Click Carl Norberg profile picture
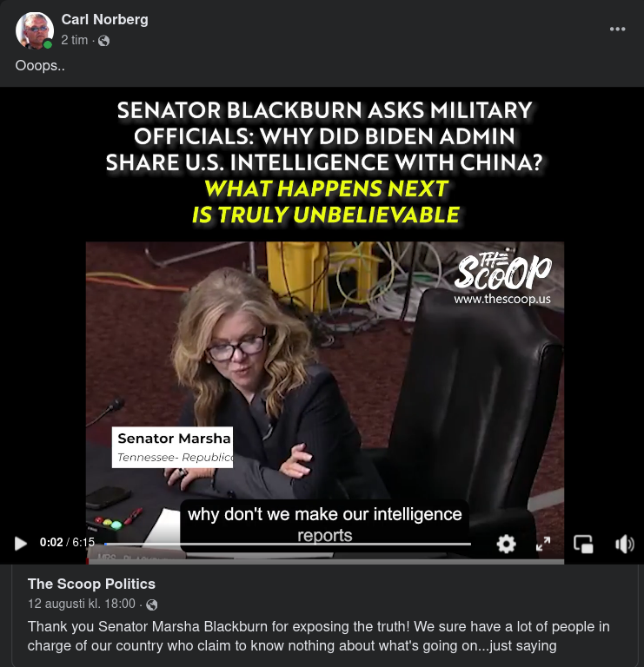This screenshot has width=644, height=667. coord(34,30)
